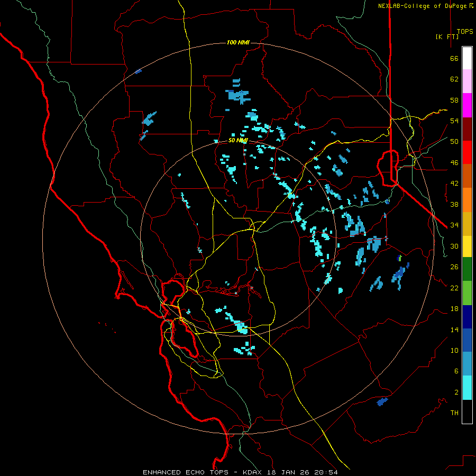Image resolution: width=476 pixels, height=476 pixels.
Task: Click the '34' legend value label
Action: tap(454, 225)
